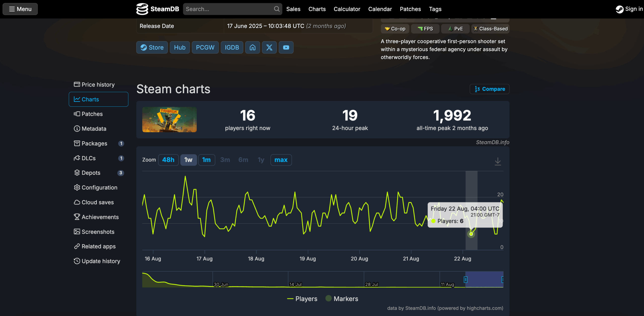Click the chart download arrow icon
644x316 pixels.
click(498, 161)
